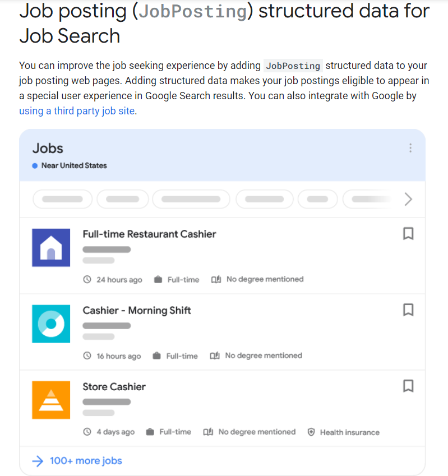Image resolution: width=448 pixels, height=476 pixels.
Task: Select the teal circle company logo
Action: click(x=51, y=324)
